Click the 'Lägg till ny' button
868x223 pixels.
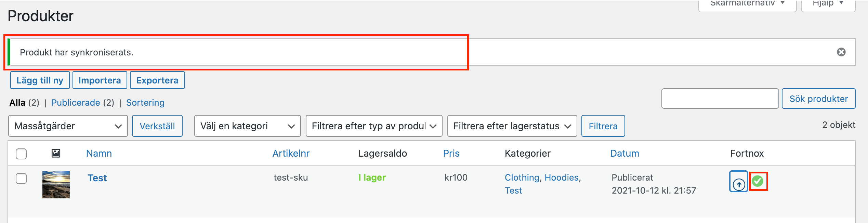point(40,80)
